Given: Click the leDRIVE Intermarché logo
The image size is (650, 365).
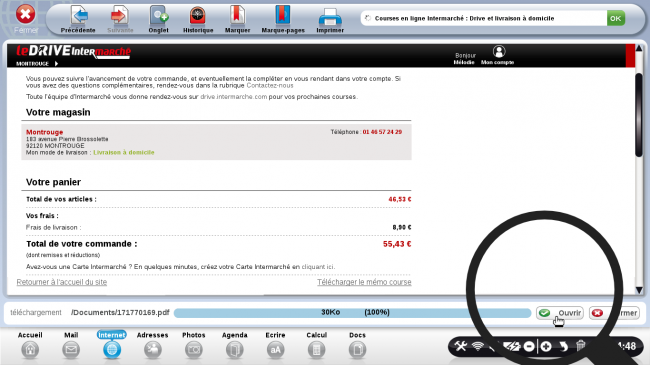Looking at the screenshot, I should 73,52.
